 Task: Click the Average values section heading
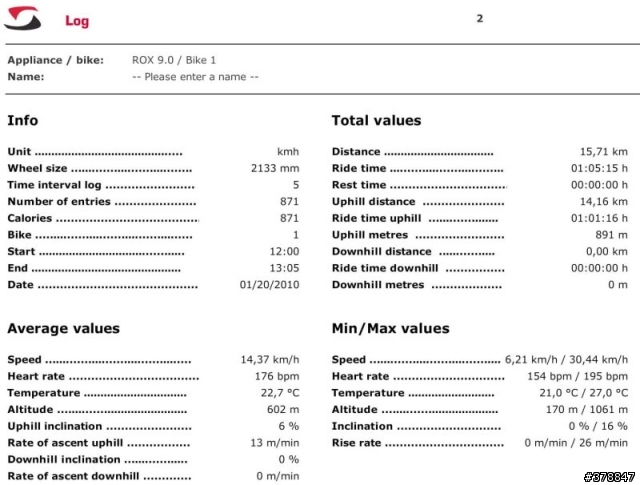[x=64, y=329]
